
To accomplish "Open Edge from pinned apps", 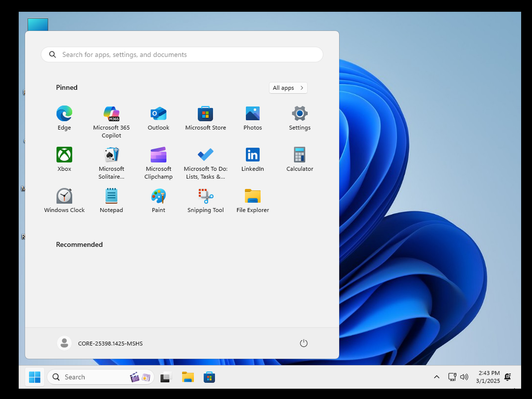I will click(x=64, y=118).
